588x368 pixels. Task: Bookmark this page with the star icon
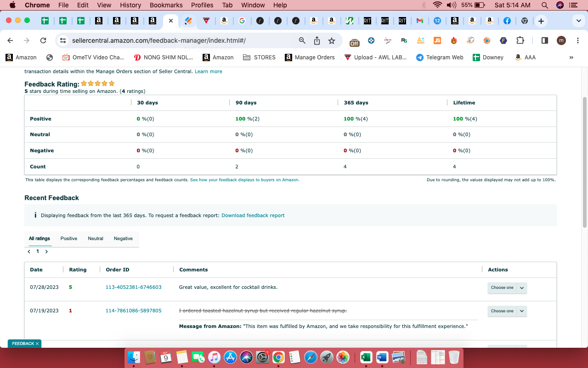click(332, 40)
